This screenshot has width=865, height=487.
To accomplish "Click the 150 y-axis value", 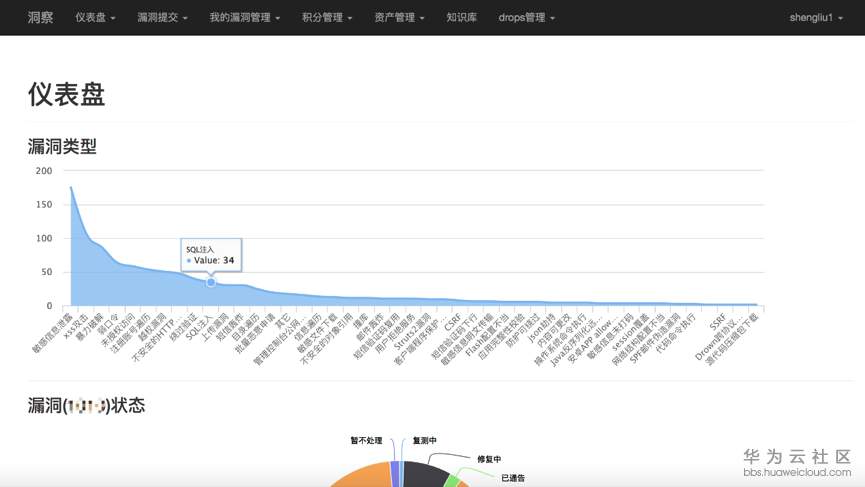I will click(44, 205).
